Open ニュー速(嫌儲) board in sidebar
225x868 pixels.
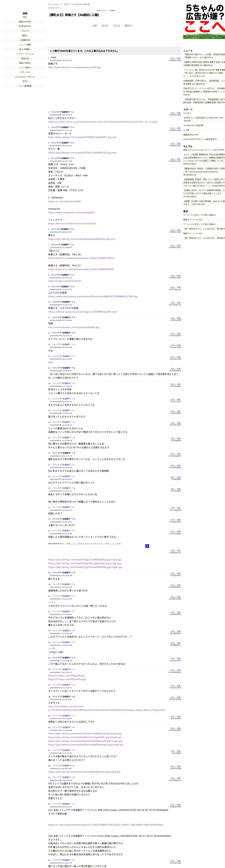pyautogui.click(x=25, y=86)
